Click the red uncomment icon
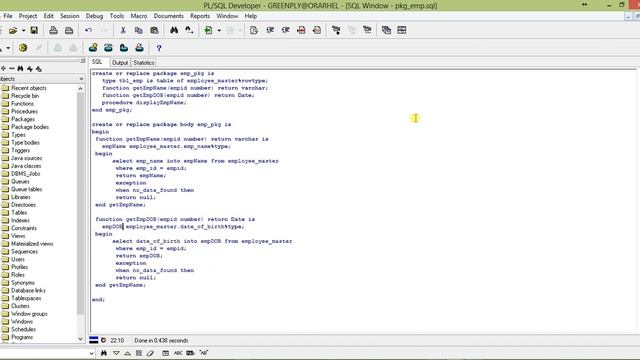This screenshot has width=640, height=360. click(317, 30)
